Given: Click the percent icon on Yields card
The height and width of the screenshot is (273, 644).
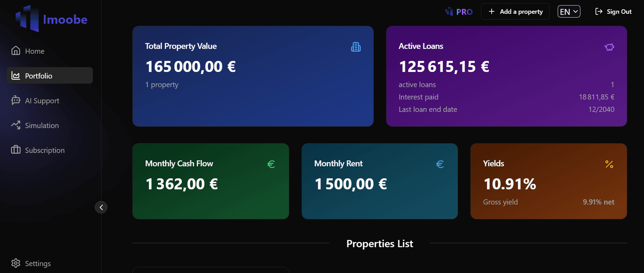Looking at the screenshot, I should (609, 164).
